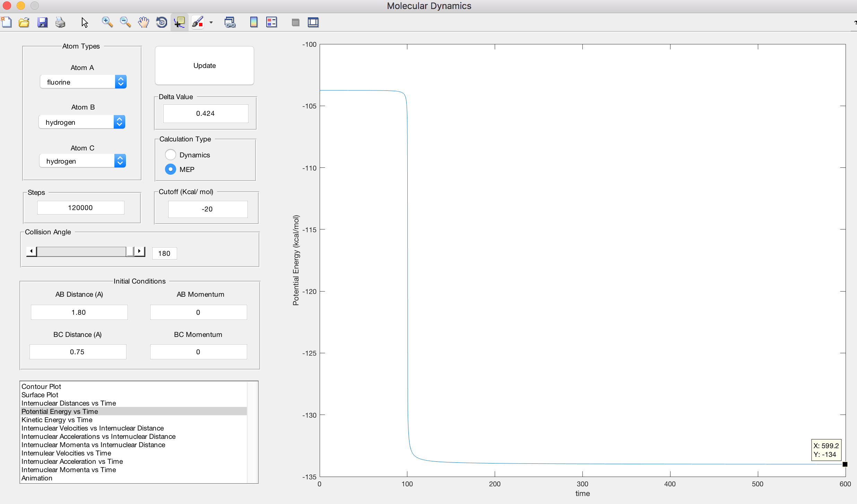Select the Zoom In tool
The width and height of the screenshot is (857, 504).
[107, 23]
